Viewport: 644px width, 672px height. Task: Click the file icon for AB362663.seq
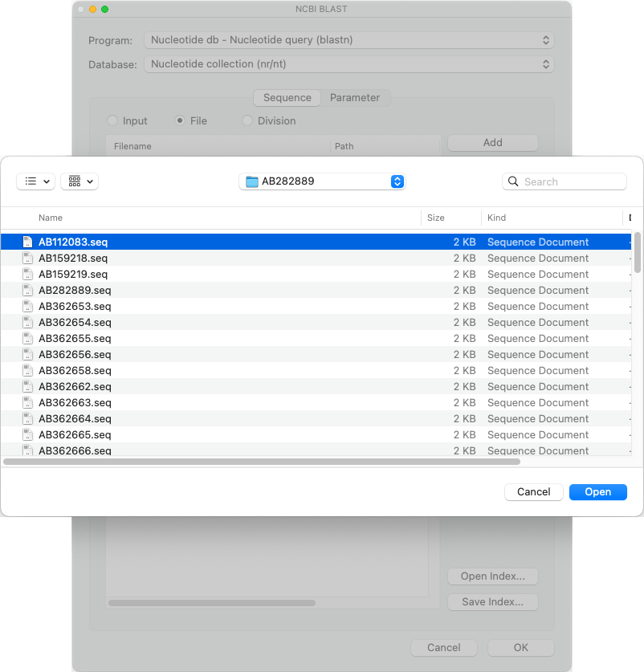(x=27, y=402)
